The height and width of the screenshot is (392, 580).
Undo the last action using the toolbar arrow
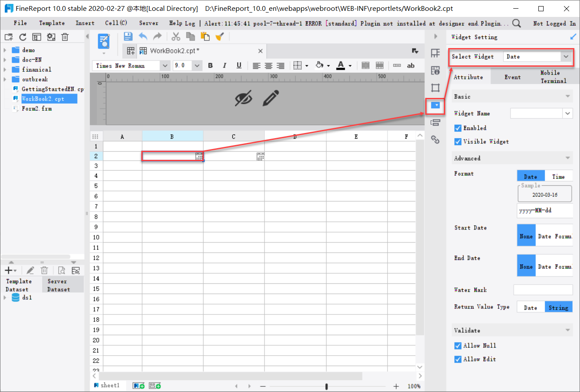pos(143,36)
